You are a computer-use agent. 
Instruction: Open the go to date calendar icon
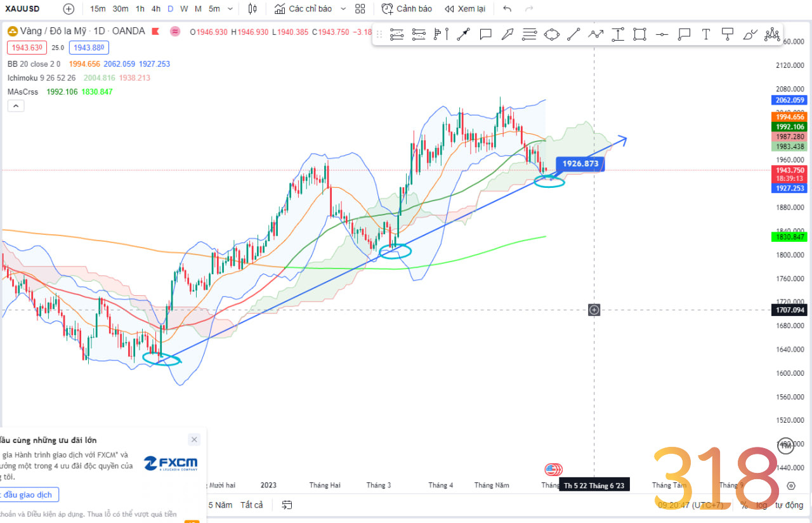pyautogui.click(x=287, y=505)
